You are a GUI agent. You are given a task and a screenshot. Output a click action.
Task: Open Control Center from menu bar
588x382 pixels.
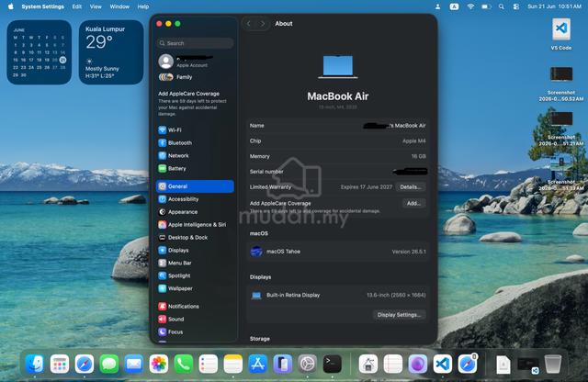[x=516, y=6]
